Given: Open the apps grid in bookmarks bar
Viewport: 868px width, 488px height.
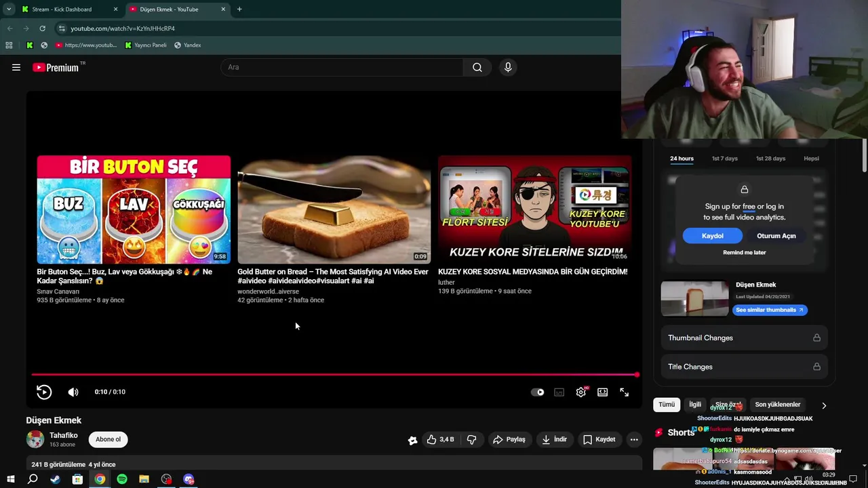Looking at the screenshot, I should (9, 45).
